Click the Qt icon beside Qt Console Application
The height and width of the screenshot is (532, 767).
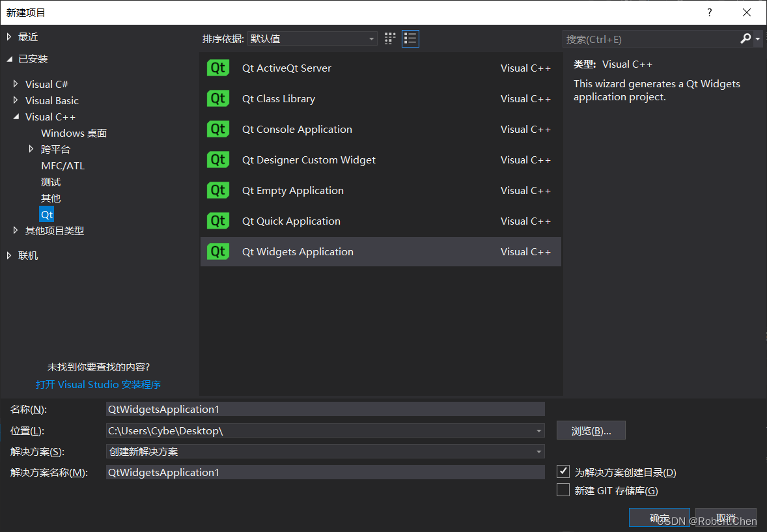pos(218,129)
